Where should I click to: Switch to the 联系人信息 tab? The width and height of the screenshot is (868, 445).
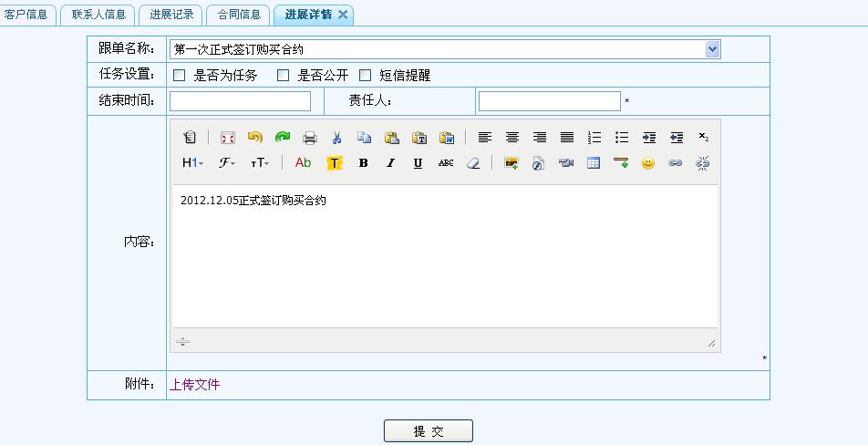[x=98, y=15]
